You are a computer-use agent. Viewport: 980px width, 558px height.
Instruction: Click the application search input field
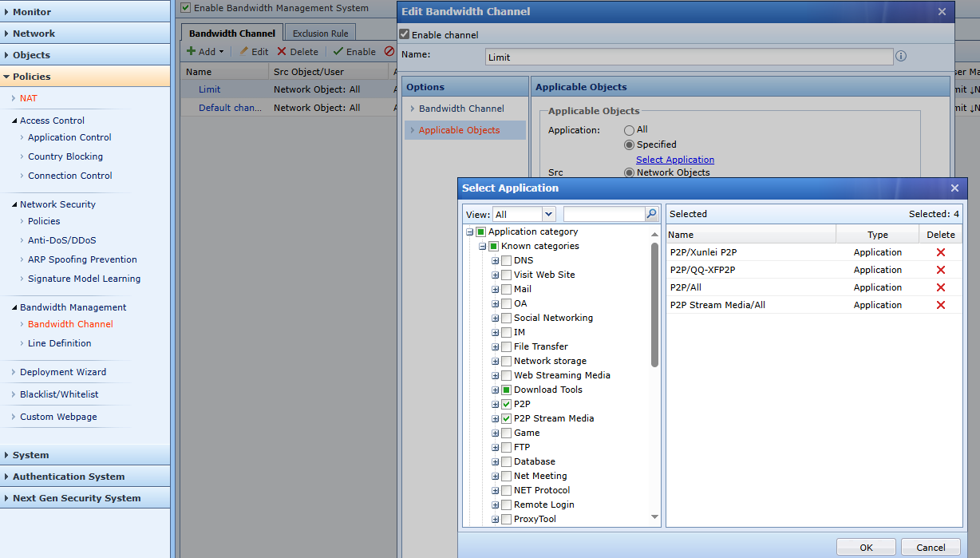pos(603,214)
